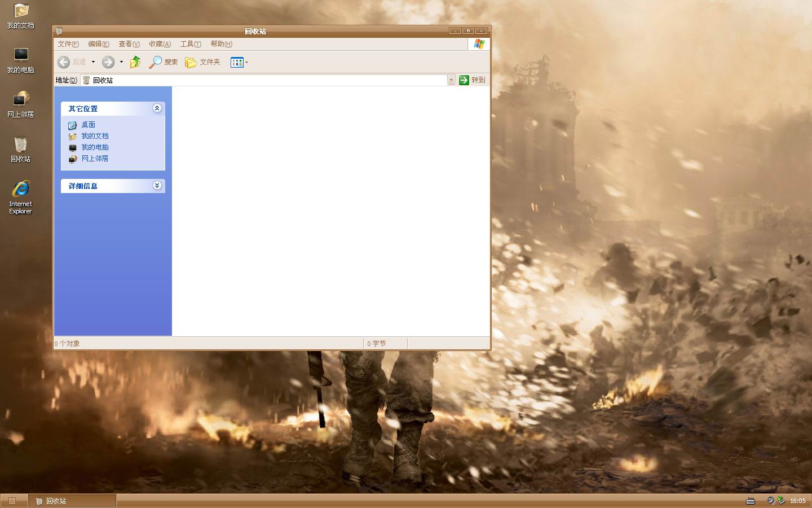Click the Views grid icon

[x=236, y=62]
